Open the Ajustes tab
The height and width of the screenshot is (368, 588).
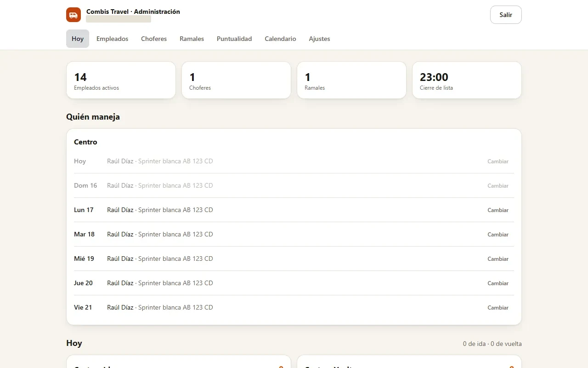pyautogui.click(x=319, y=39)
